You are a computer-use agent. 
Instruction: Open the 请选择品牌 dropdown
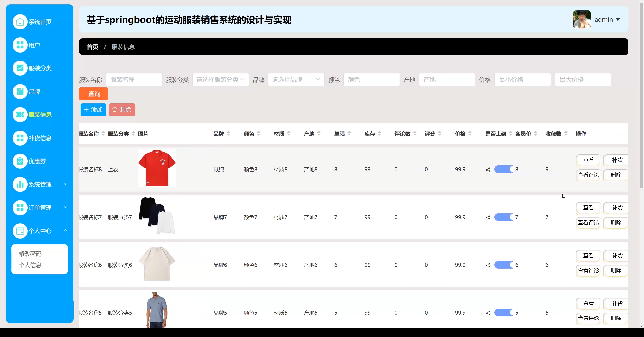click(x=296, y=80)
